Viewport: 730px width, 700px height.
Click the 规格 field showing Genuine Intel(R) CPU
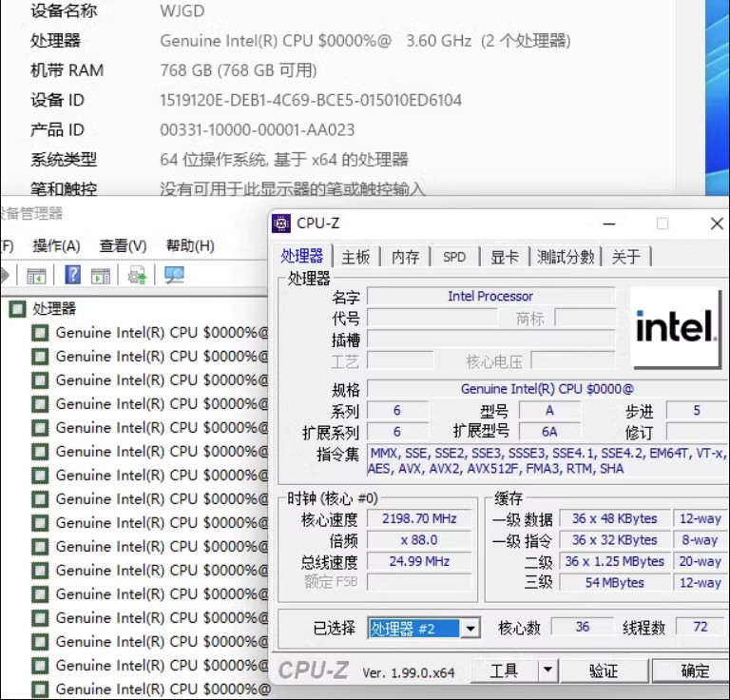point(547,389)
